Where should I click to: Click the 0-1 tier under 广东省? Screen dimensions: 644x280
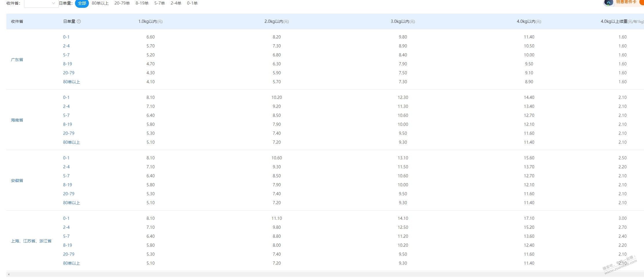[66, 37]
